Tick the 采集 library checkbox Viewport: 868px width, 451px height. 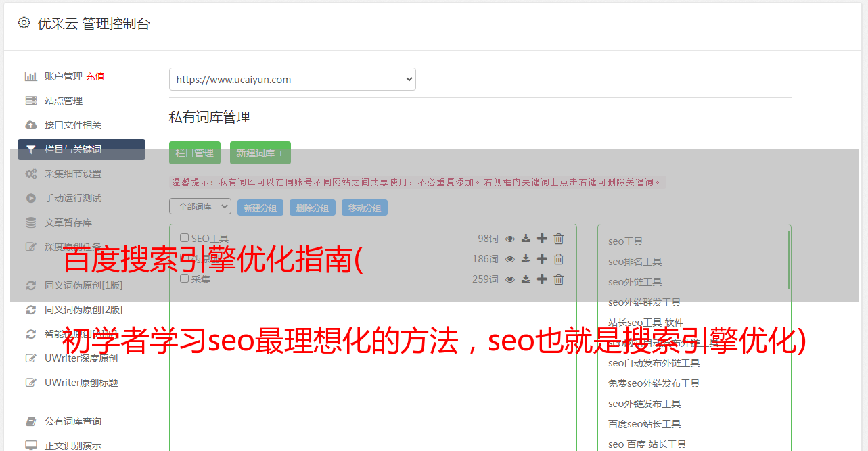click(184, 279)
